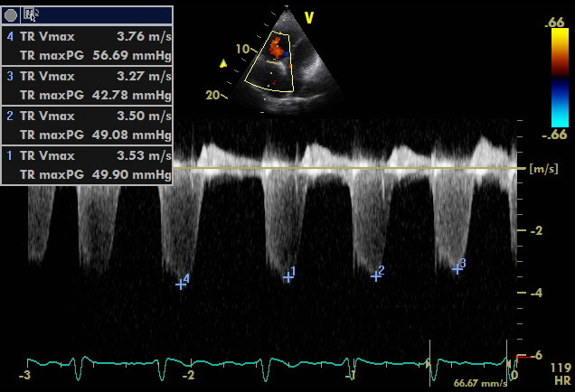Select measurement 3 TR Vmax 3.27 m/s
Screen dimensions: 575x392
click(x=88, y=77)
